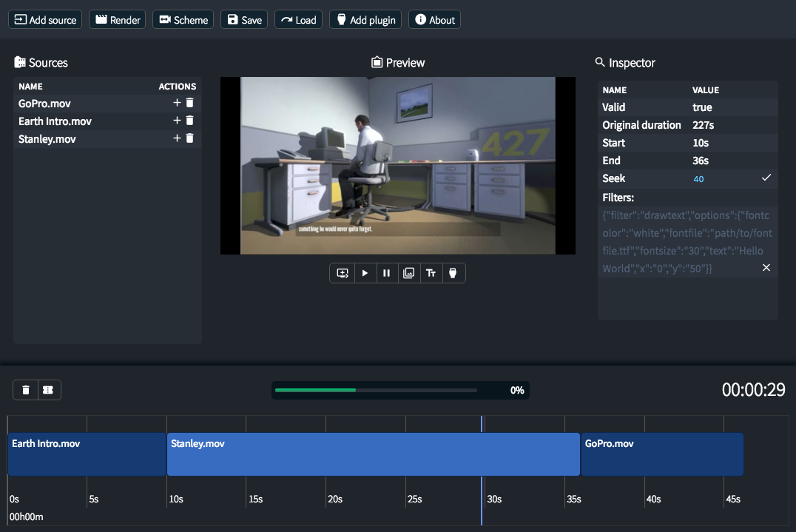Screen dimensions: 796x532
Task: Click the Inspector magnifier icon
Action: pos(599,62)
